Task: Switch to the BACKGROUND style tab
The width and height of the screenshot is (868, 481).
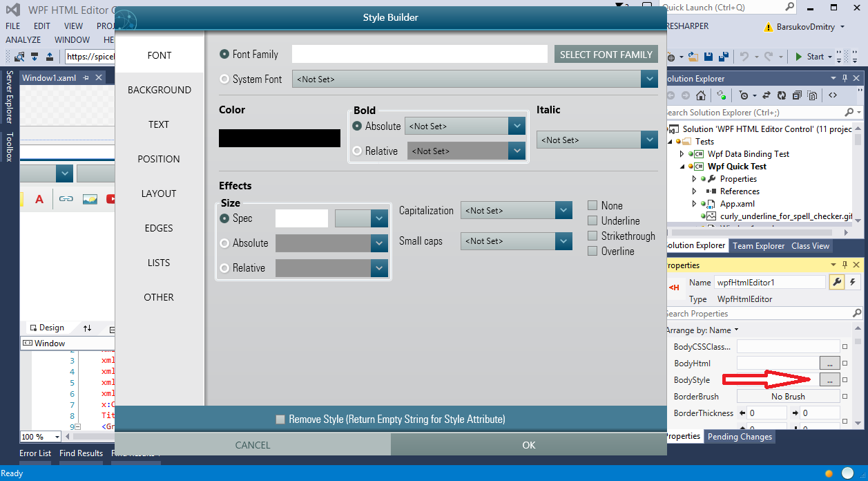Action: click(160, 90)
